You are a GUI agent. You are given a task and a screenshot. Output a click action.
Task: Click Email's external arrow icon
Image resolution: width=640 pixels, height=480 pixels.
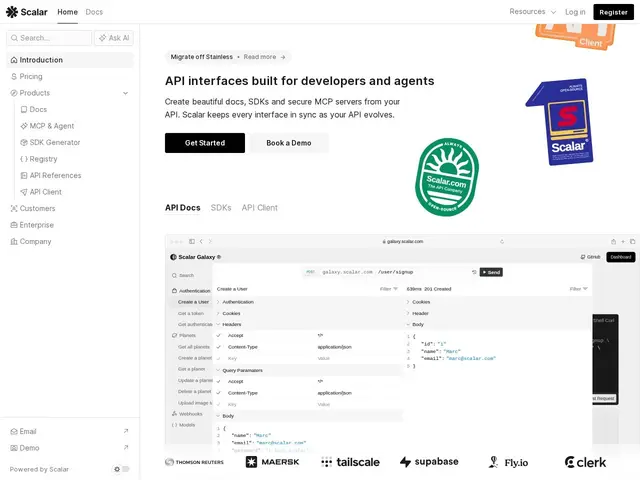(126, 431)
